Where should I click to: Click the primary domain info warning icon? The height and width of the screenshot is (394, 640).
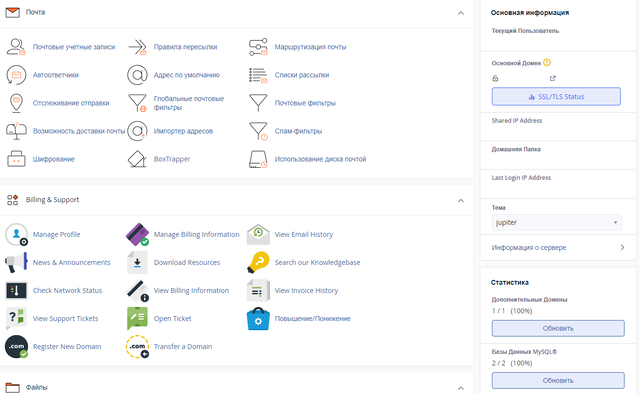coord(547,62)
